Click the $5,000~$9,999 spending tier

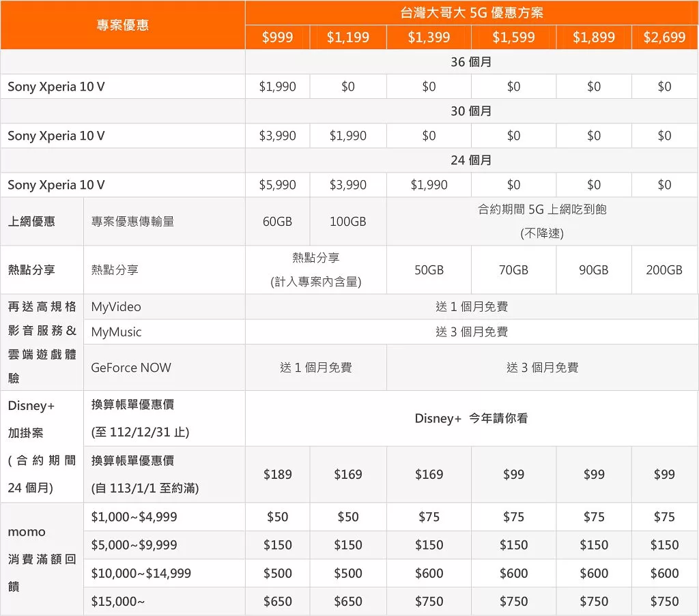[134, 545]
